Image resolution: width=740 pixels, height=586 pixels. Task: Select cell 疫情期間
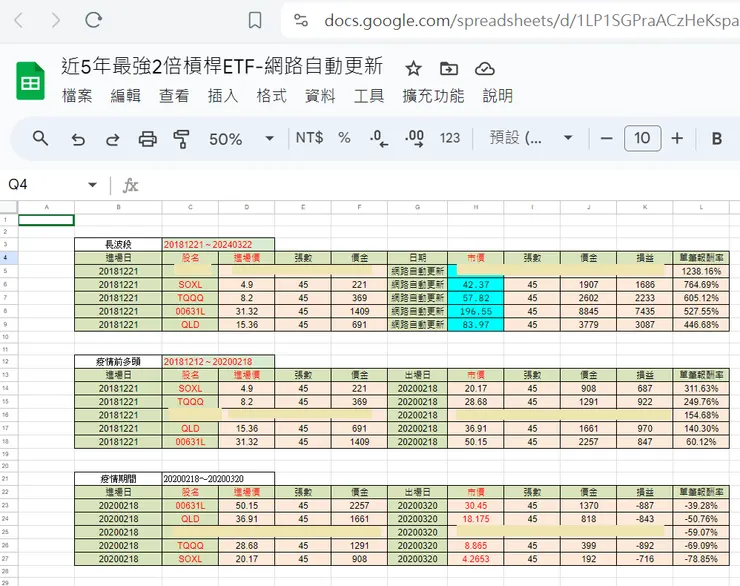click(118, 479)
